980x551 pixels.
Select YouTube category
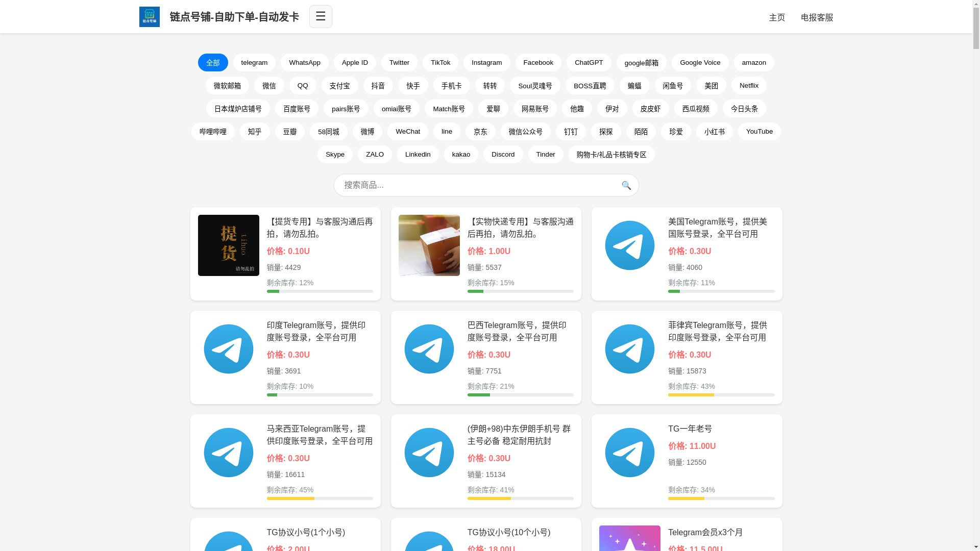point(759,131)
